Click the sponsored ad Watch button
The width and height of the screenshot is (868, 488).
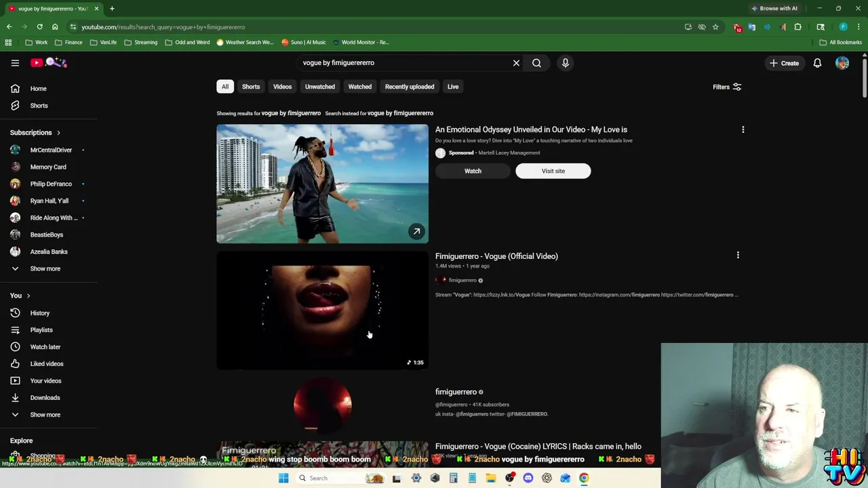tap(473, 171)
